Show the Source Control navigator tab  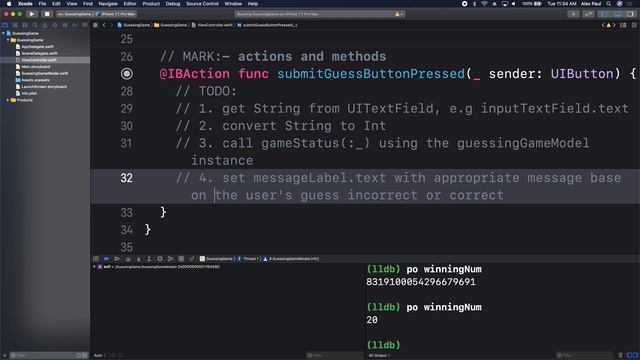(x=15, y=25)
